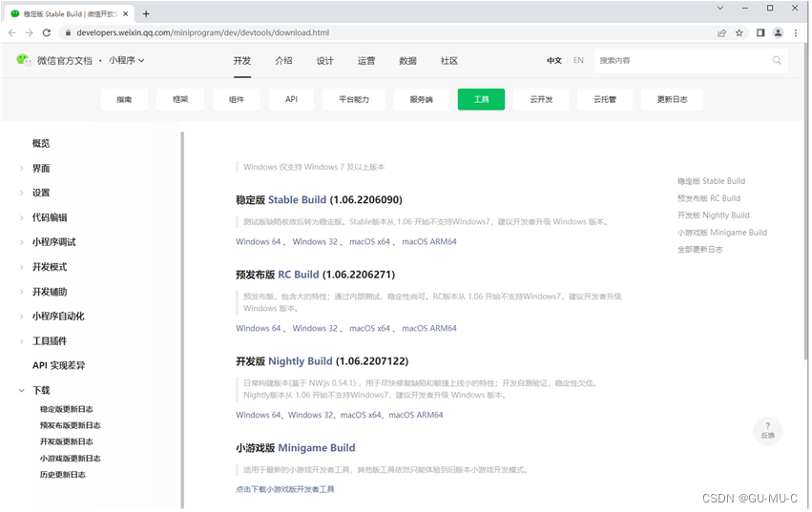The width and height of the screenshot is (812, 512).
Task: Expand the 开发模式 sidebar section
Action: [21, 267]
